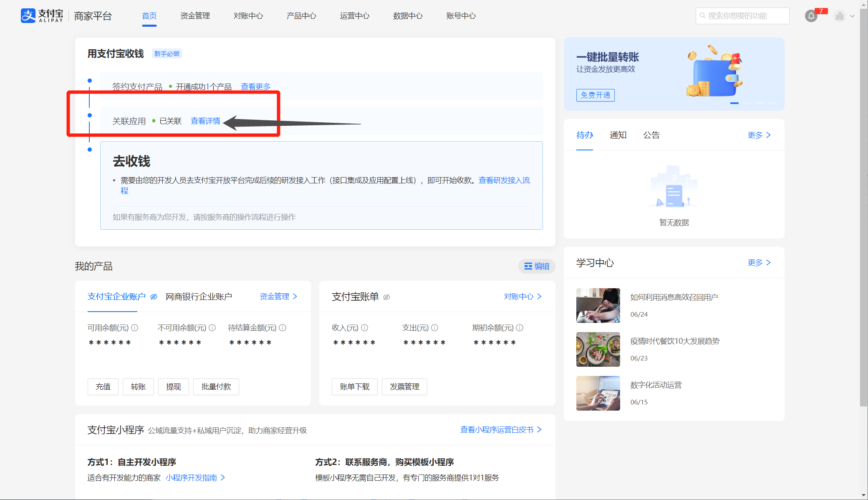Open the 资金管理 menu

(195, 16)
